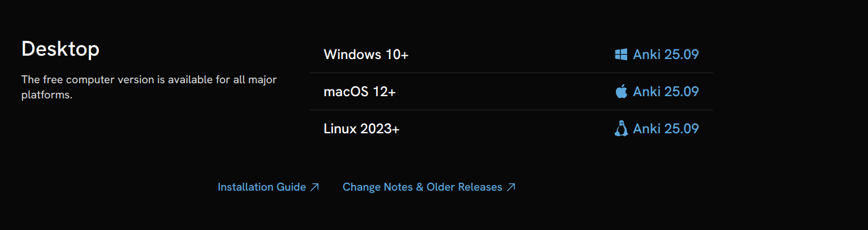The image size is (868, 230).
Task: Click the arrow icon beside Installation Guide
Action: (x=314, y=187)
